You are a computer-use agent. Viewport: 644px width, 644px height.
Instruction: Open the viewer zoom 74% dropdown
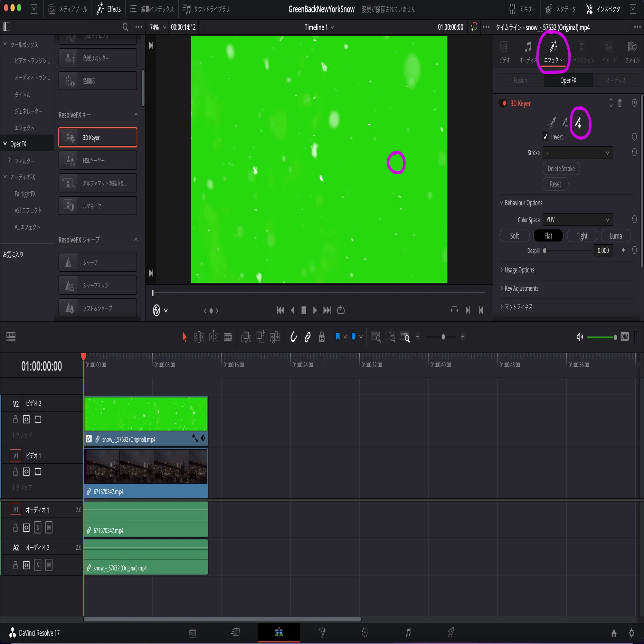pyautogui.click(x=158, y=27)
